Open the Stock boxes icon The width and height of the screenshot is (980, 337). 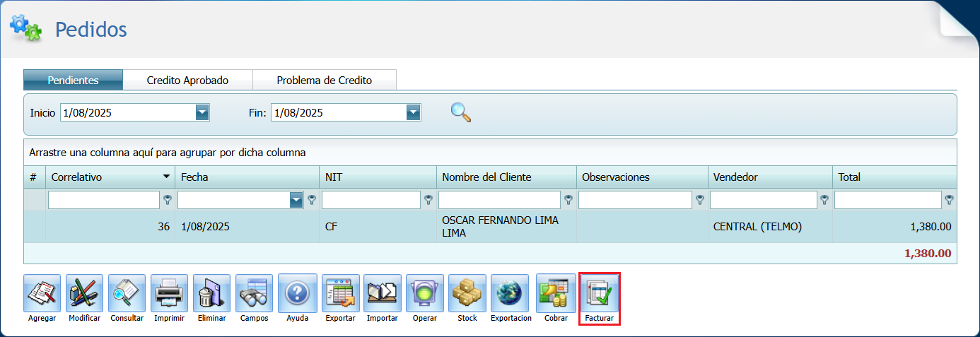click(467, 293)
